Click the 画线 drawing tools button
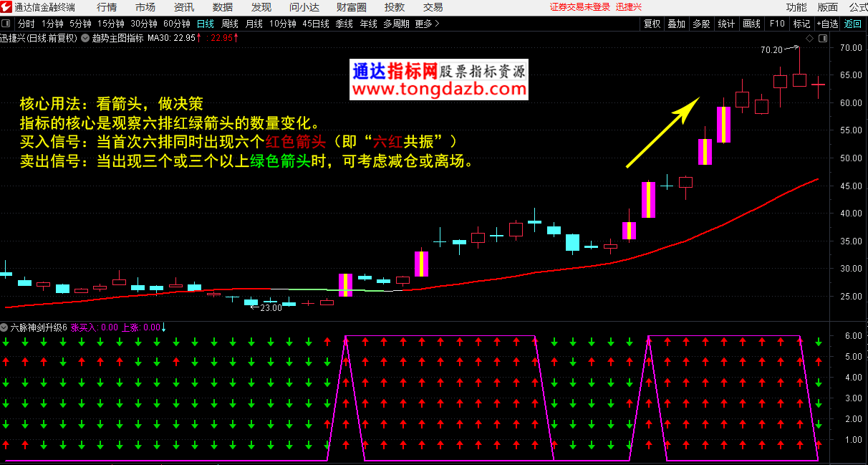Viewport: 868px width, 465px height. [751, 24]
